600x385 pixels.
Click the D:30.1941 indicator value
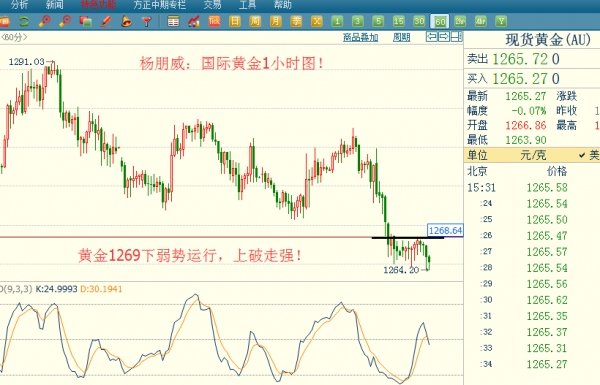click(x=101, y=289)
